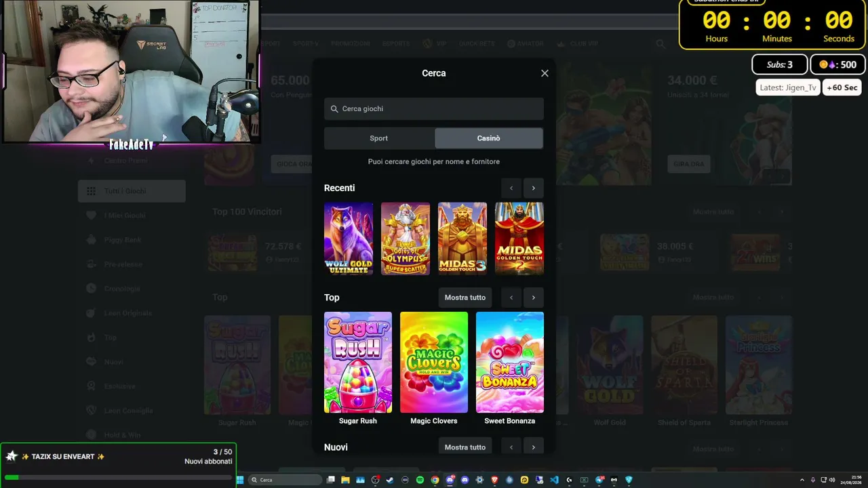Launch Midas Golden Touch 3 from Recenti

462,239
